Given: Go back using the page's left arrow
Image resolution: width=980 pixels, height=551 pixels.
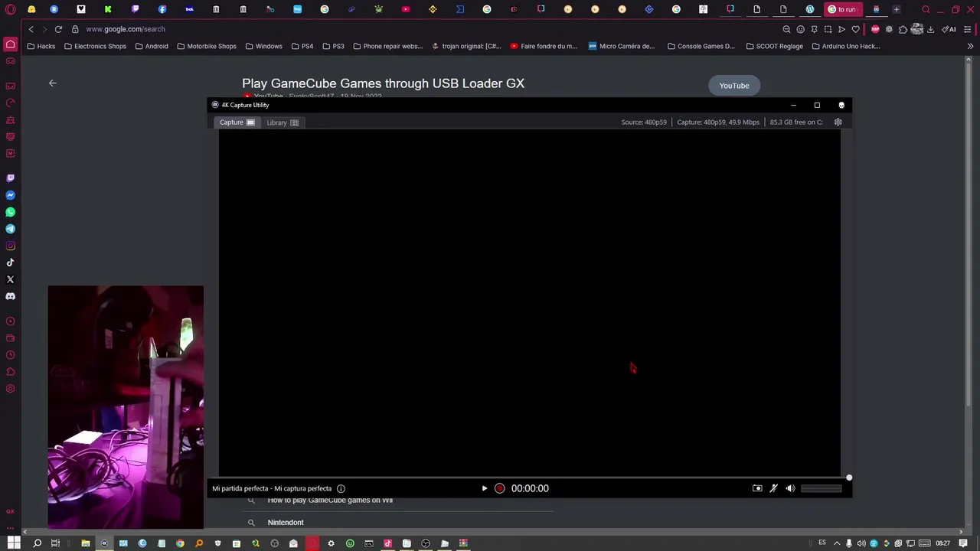Looking at the screenshot, I should point(53,83).
